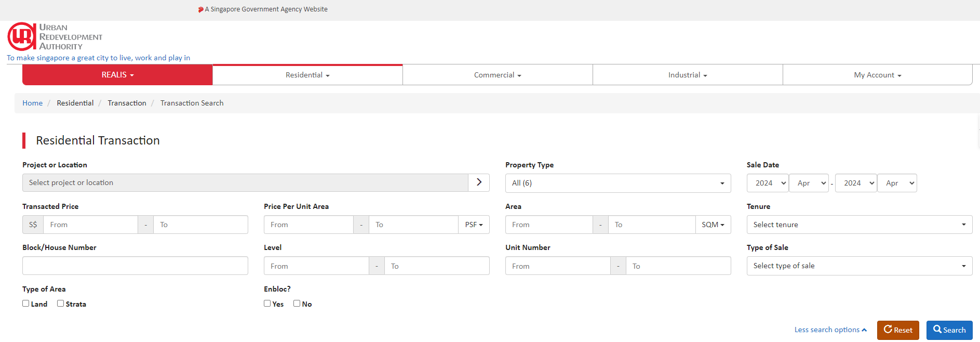The width and height of the screenshot is (980, 342).
Task: Open the Residential menu
Action: pyautogui.click(x=307, y=75)
